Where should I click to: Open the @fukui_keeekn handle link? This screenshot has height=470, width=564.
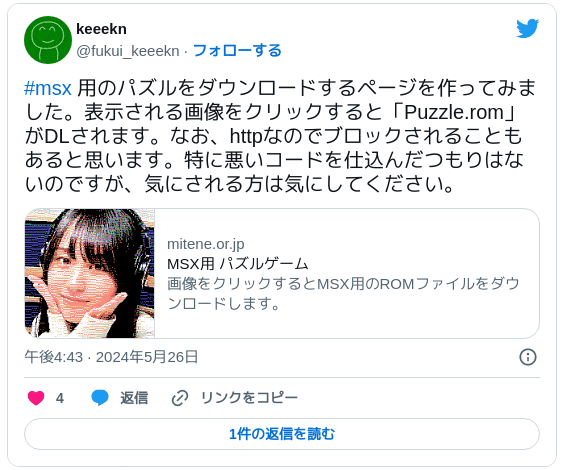point(128,51)
